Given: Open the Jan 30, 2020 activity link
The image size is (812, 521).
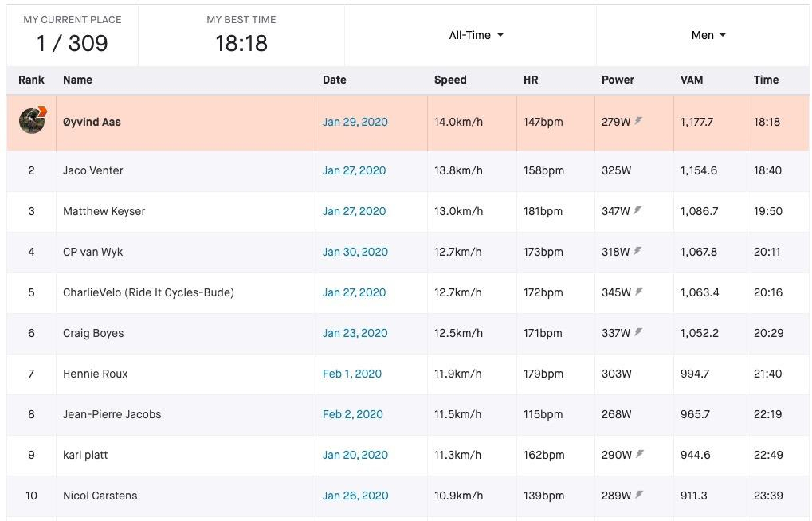Looking at the screenshot, I should (x=355, y=252).
